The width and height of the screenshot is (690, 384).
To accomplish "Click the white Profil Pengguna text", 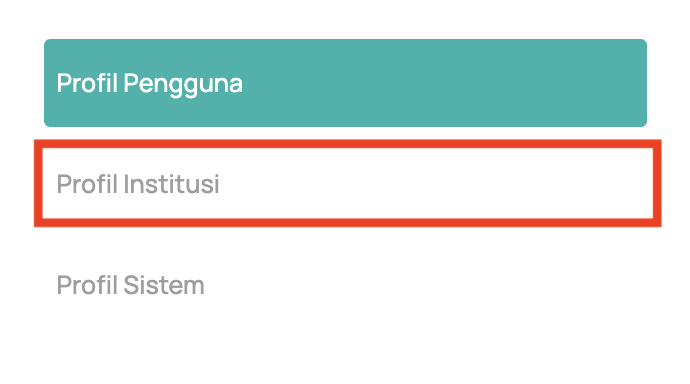I will point(150,84).
